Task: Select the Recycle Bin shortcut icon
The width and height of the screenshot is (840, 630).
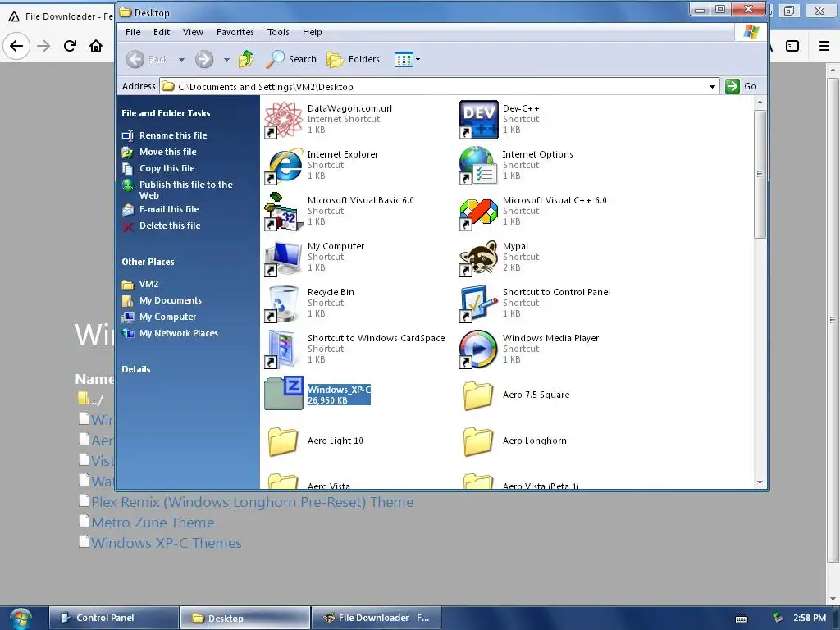Action: tap(283, 304)
